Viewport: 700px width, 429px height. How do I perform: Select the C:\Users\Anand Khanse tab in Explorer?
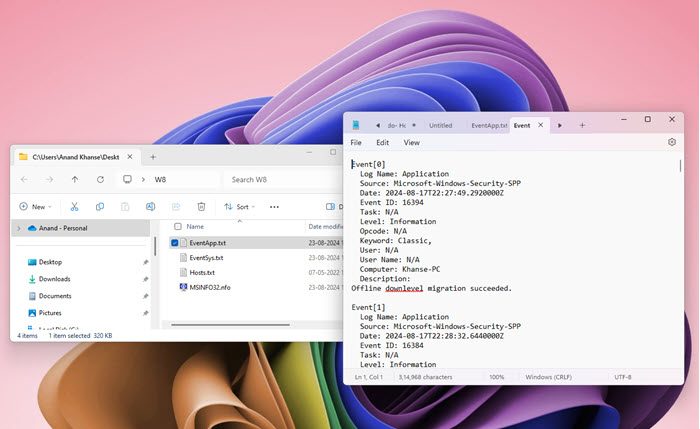75,157
